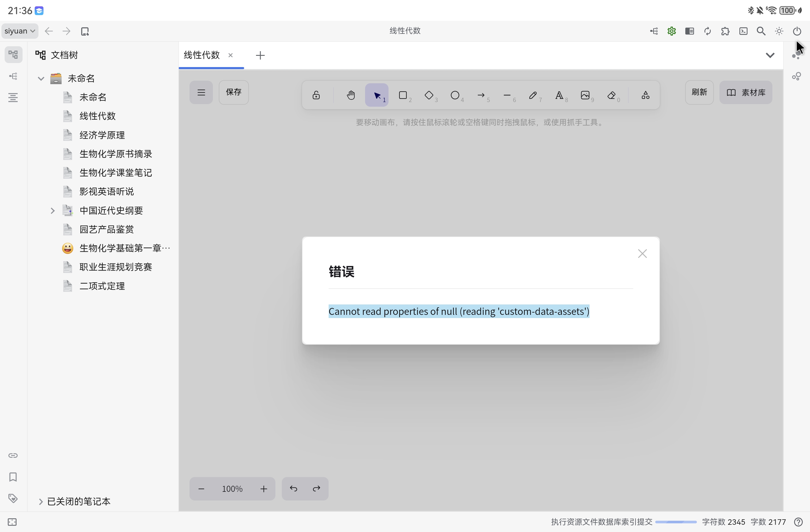810x532 pixels.
Task: Click the 保存 save button
Action: click(233, 92)
